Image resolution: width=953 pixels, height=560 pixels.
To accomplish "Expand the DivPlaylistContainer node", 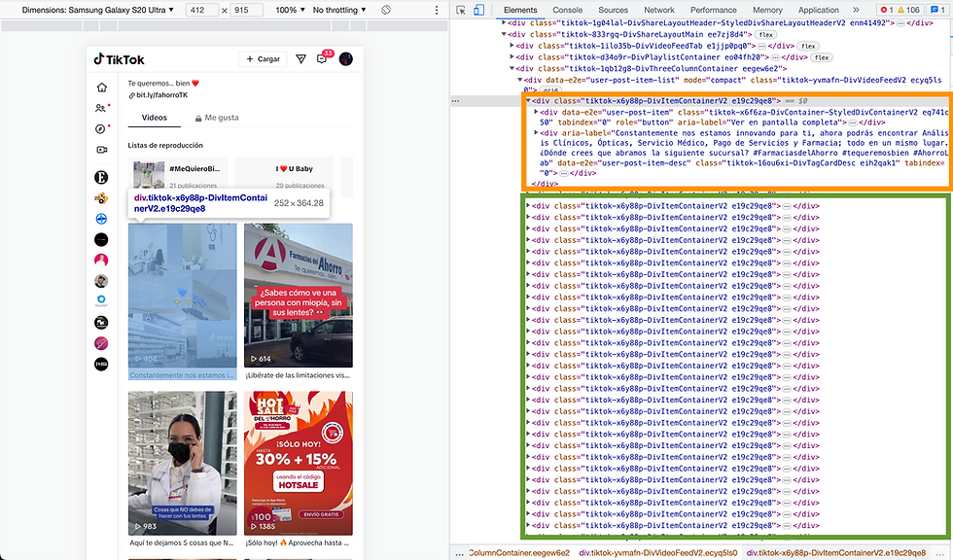I will 512,57.
